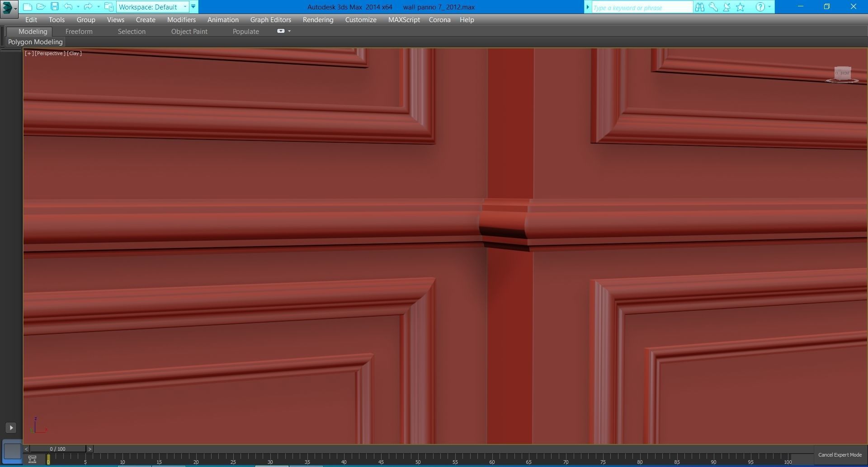
Task: Click the play arrow button at viewport left
Action: click(11, 428)
